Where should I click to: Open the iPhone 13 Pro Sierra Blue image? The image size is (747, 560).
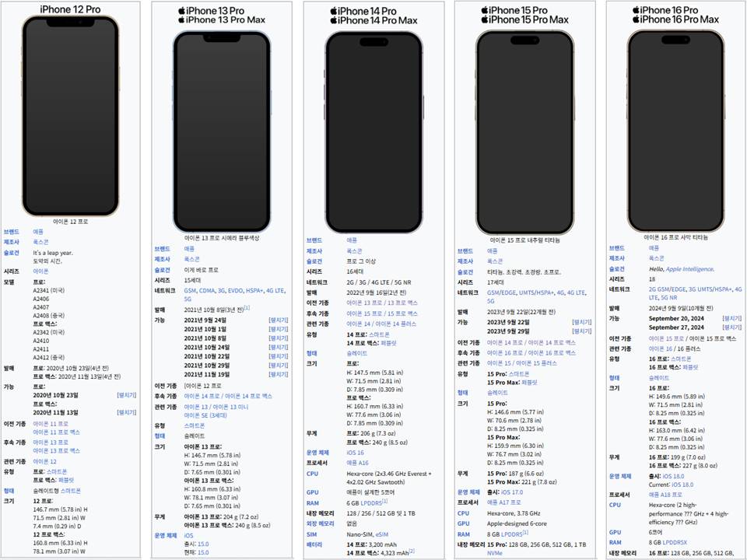coord(222,132)
